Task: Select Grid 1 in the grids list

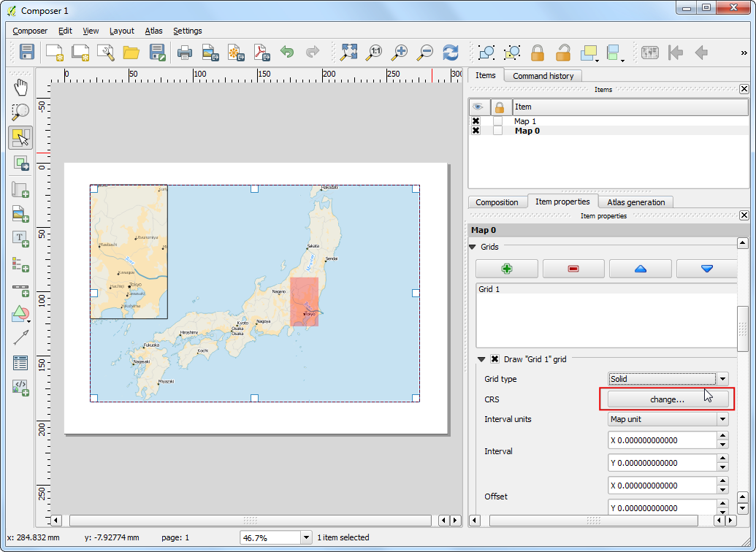Action: tap(606, 289)
